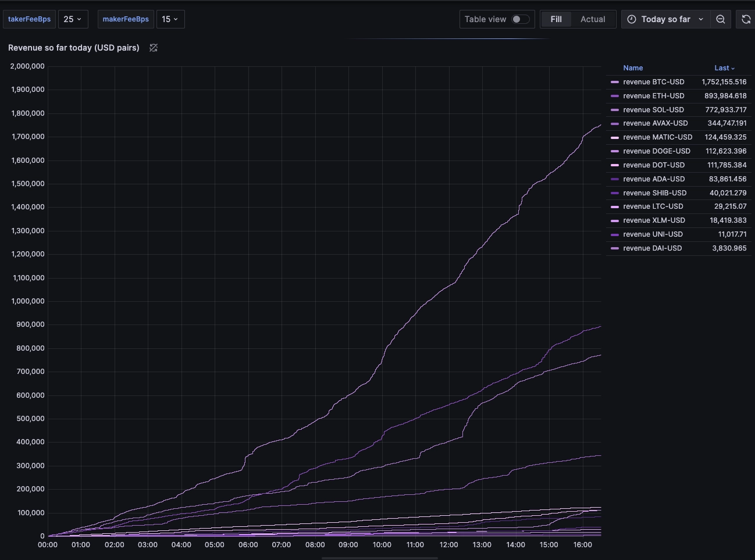
Task: Isolate the revenue BTC-USD series in legend
Action: pyautogui.click(x=653, y=82)
